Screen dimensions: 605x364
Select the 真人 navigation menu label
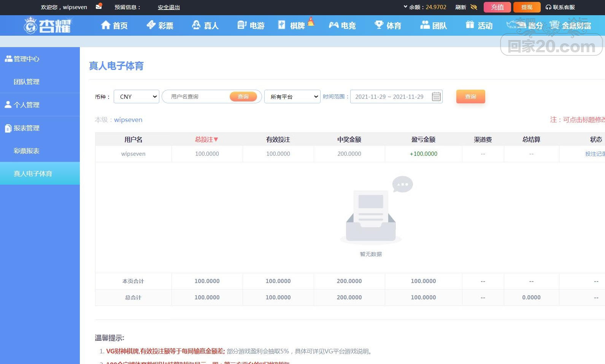(211, 26)
